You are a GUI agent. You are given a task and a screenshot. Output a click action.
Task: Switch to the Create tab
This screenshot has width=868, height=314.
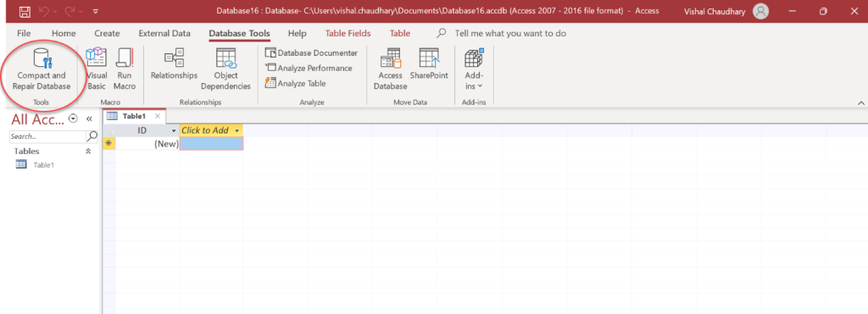[x=107, y=33]
